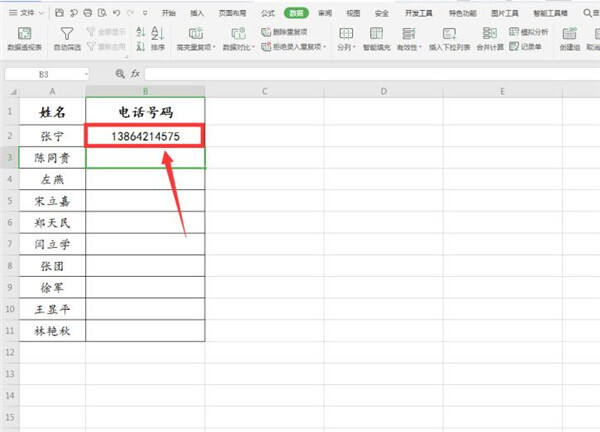
Task: Click the redo arrow icon
Action: tap(130, 13)
